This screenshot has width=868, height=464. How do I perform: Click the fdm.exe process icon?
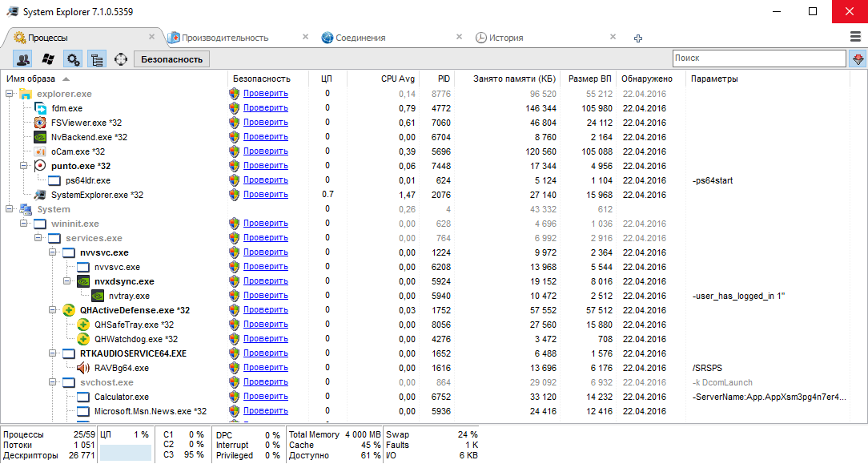click(x=40, y=108)
